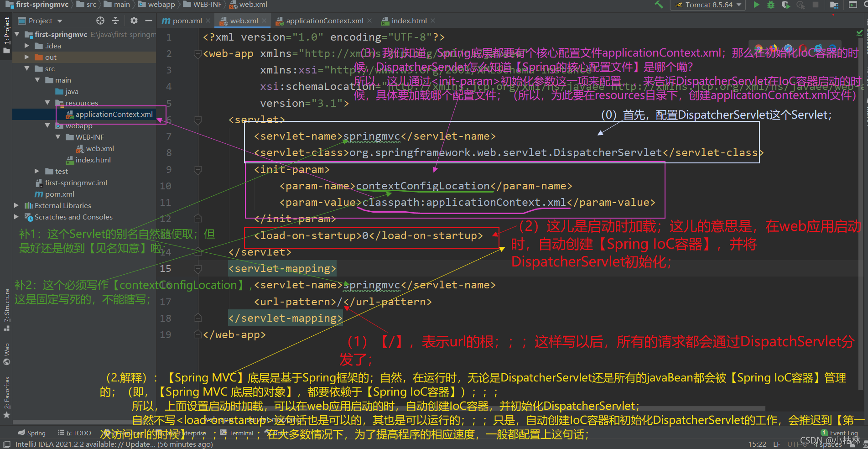Toggle tool window bars icon at bottom-left corner
The image size is (868, 449).
[x=6, y=444]
